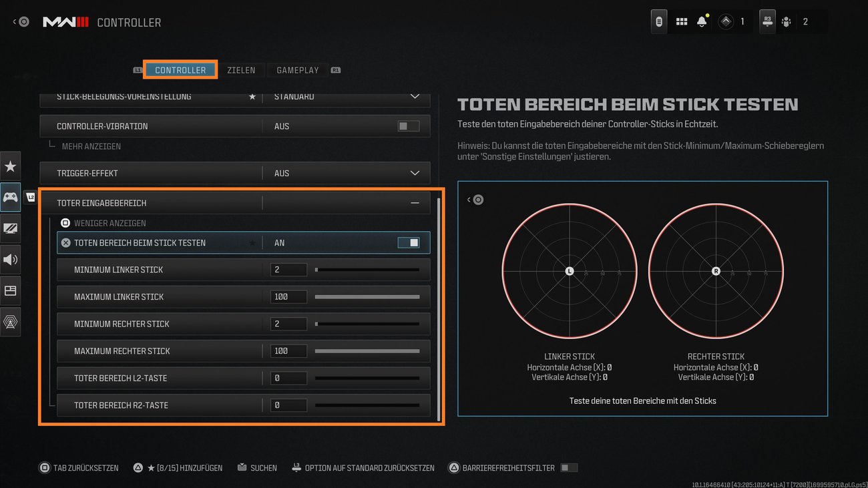This screenshot has width=868, height=488.
Task: Open the Interface settings icon in the sidebar
Action: (x=11, y=290)
